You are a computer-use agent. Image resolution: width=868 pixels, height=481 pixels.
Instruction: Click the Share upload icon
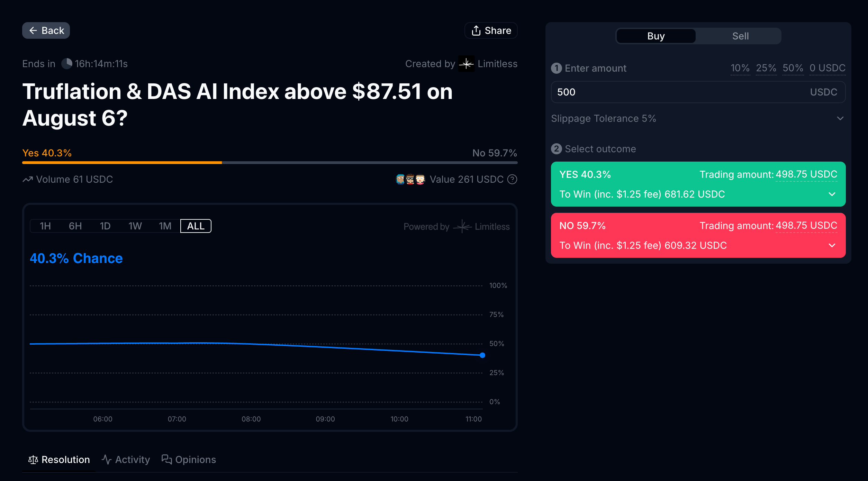point(476,30)
